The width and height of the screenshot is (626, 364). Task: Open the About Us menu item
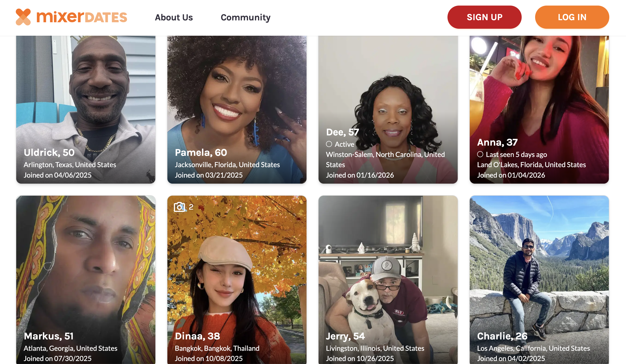point(174,17)
